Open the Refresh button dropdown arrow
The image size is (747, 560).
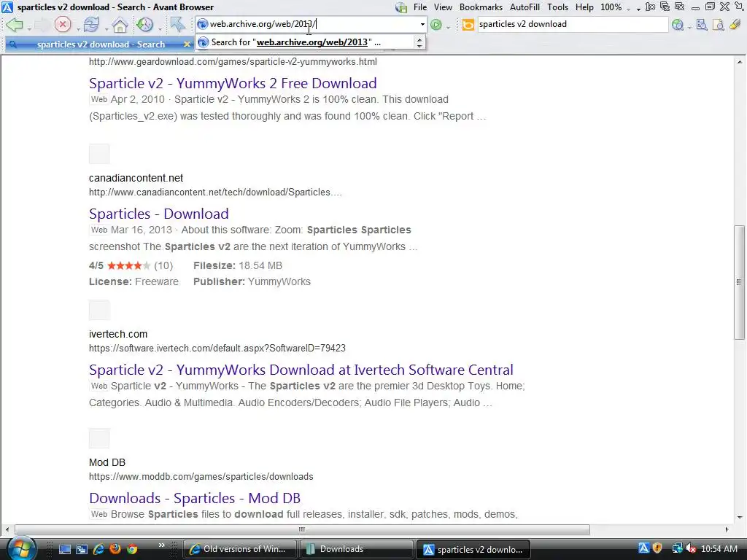pyautogui.click(x=107, y=28)
